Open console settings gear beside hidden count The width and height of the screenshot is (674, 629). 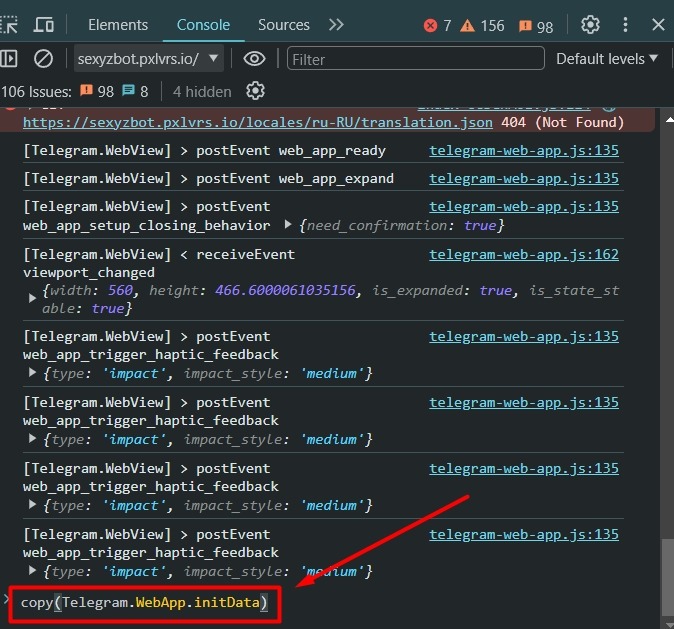click(x=256, y=91)
